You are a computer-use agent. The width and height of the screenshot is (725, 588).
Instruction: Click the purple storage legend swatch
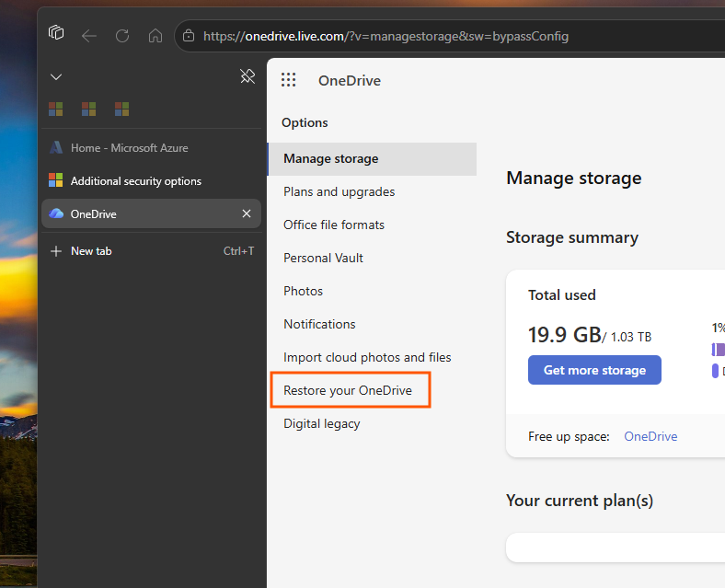pyautogui.click(x=715, y=371)
